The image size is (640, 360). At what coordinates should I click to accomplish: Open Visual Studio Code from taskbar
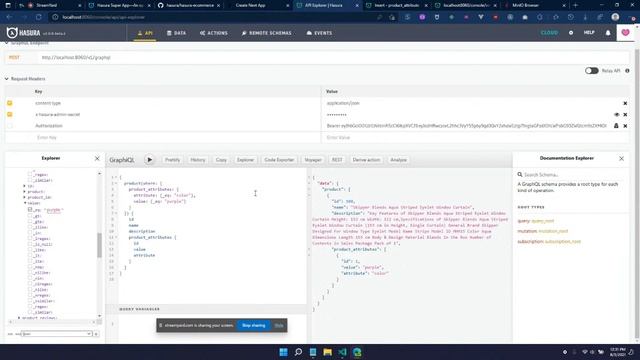[x=342, y=352]
